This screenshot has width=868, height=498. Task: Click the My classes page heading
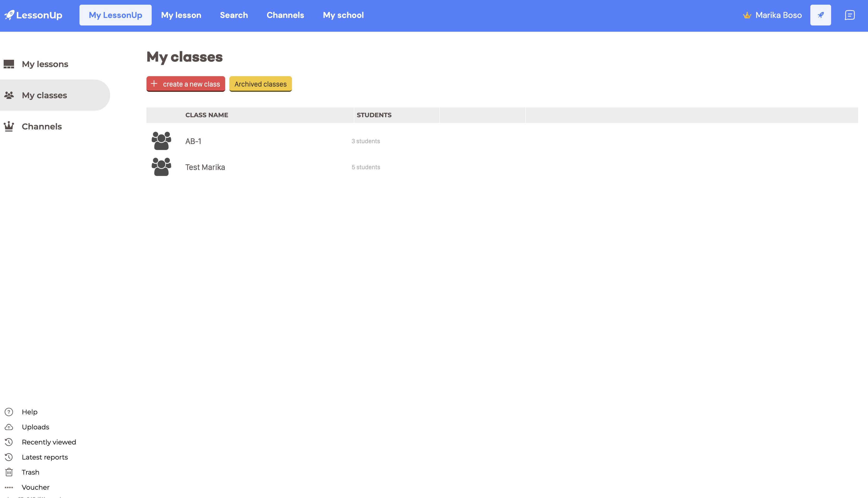pos(185,57)
